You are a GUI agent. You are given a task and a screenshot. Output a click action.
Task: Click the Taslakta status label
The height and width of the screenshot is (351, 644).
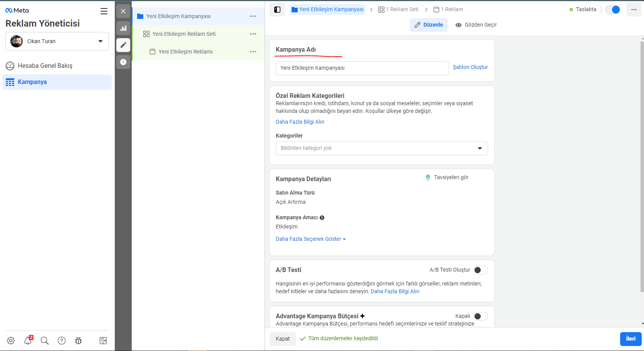(x=586, y=10)
